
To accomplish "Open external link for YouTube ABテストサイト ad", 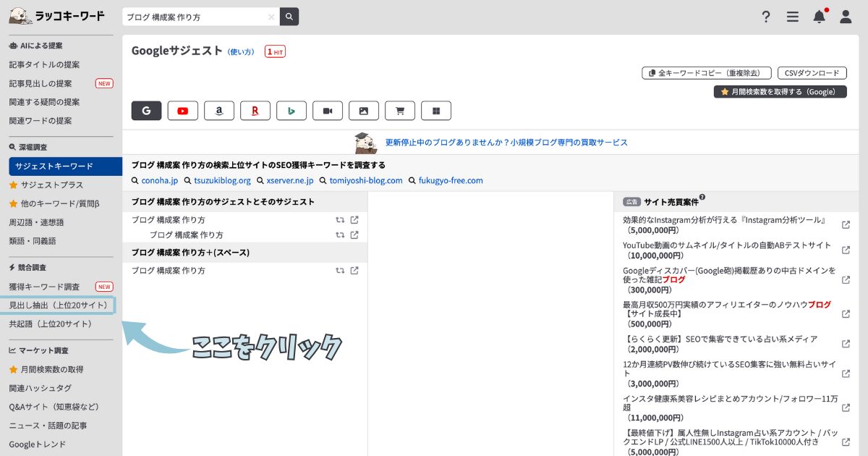I will [x=846, y=250].
